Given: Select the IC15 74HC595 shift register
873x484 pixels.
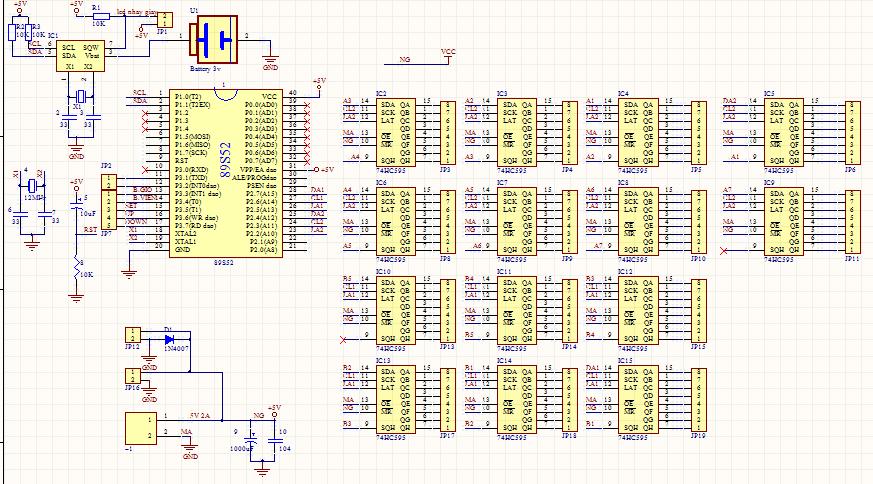Looking at the screenshot, I should click(638, 399).
